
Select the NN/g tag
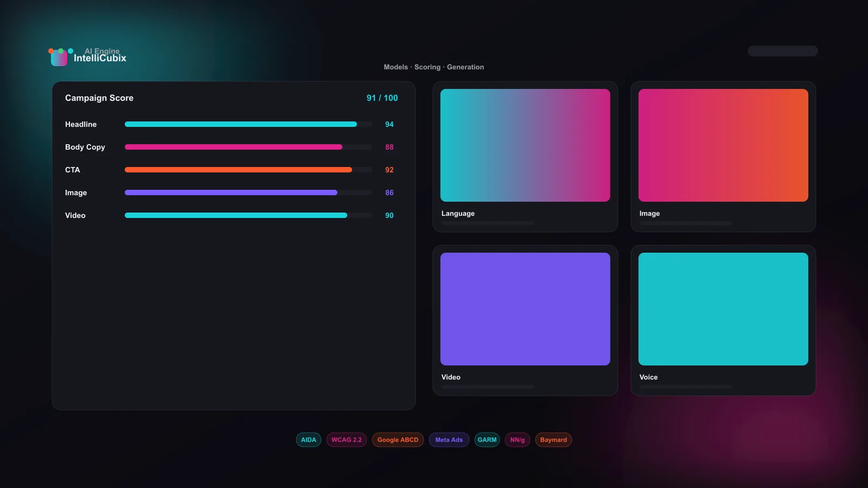pos(518,440)
